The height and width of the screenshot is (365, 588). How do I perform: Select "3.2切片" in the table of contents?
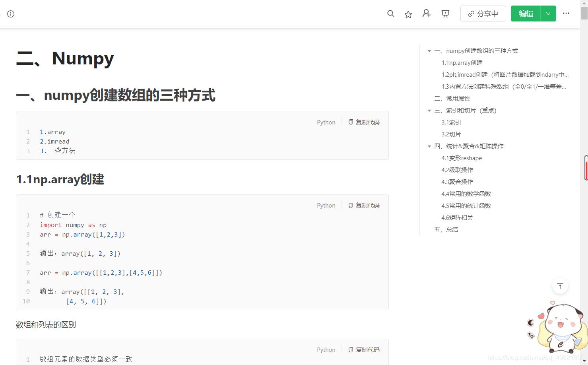tap(451, 134)
